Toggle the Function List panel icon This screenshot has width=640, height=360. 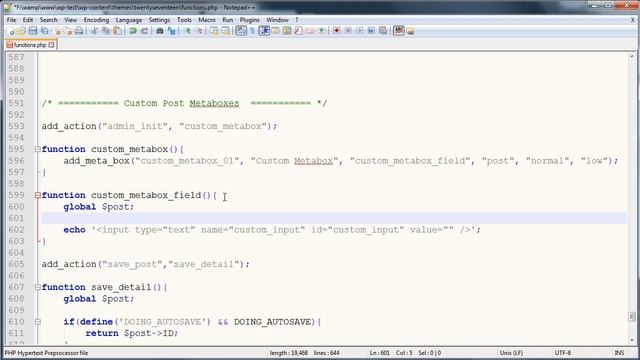298,31
